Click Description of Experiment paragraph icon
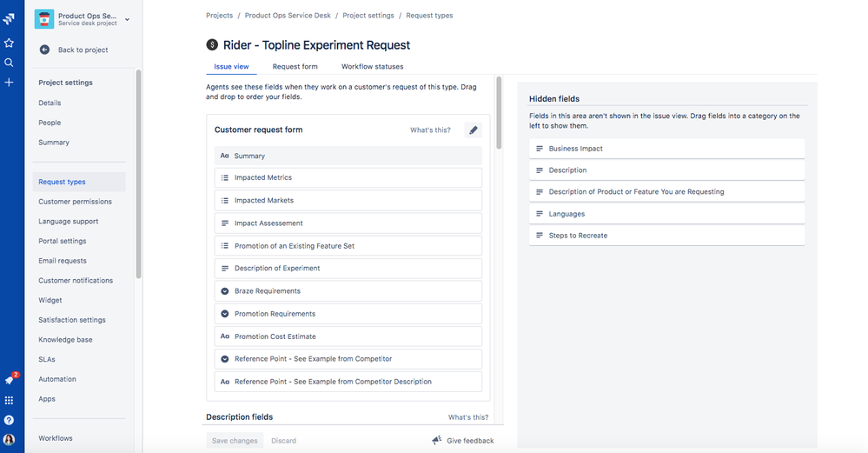This screenshot has height=453, width=868. pyautogui.click(x=225, y=268)
